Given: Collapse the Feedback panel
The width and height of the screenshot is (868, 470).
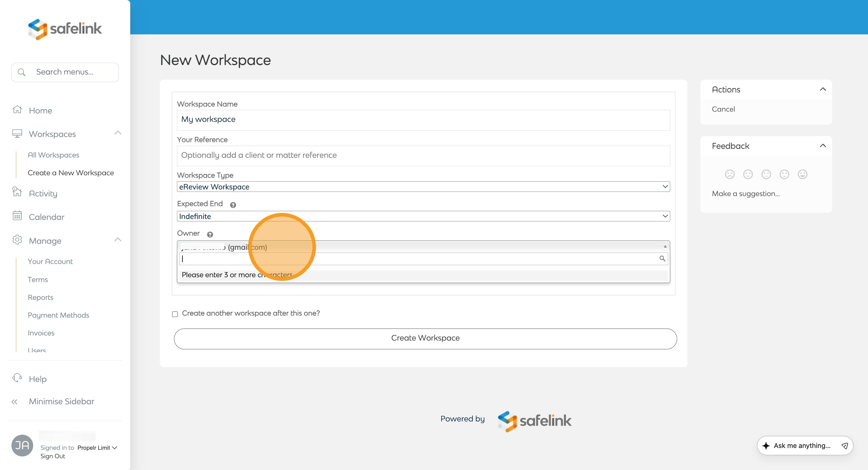Looking at the screenshot, I should click(x=822, y=146).
